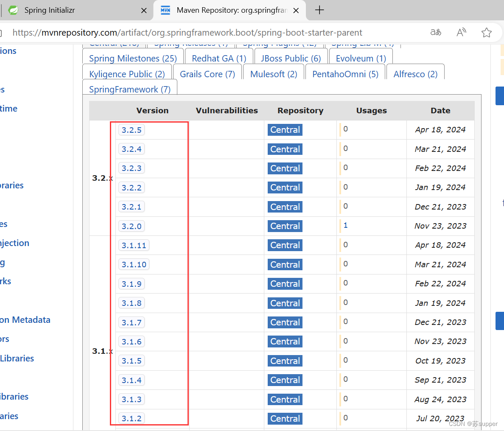Open version 3.1.7 link
Viewport: 504px width, 431px height.
(132, 322)
